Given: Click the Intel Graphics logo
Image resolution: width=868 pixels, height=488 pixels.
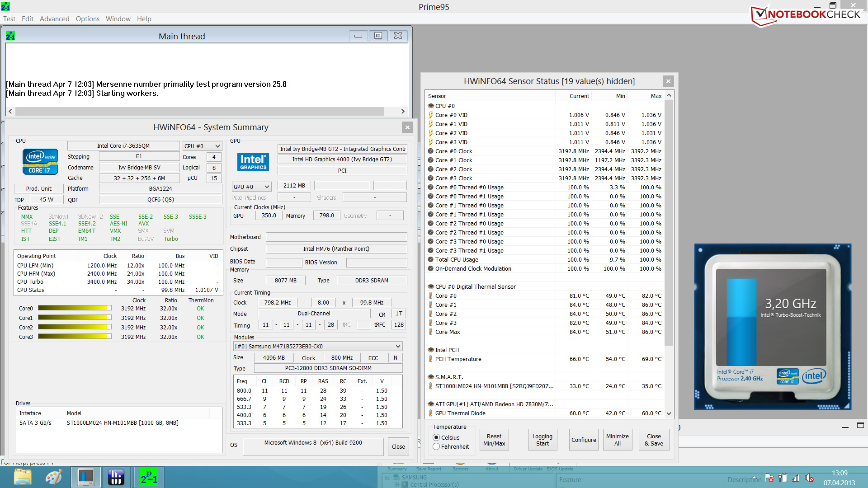Looking at the screenshot, I should [253, 162].
